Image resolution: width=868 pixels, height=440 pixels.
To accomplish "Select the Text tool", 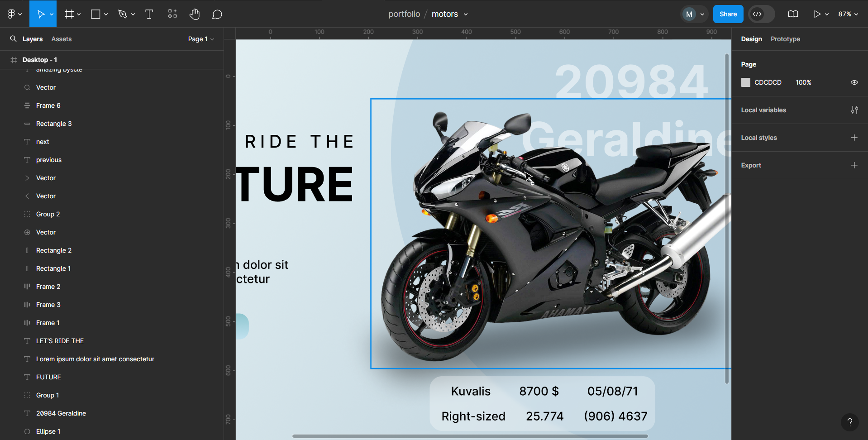I will coord(149,14).
